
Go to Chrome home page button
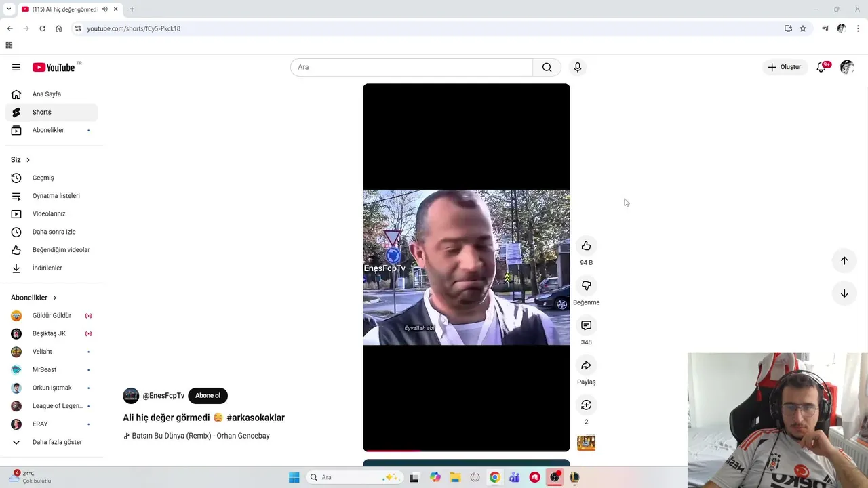(x=59, y=28)
